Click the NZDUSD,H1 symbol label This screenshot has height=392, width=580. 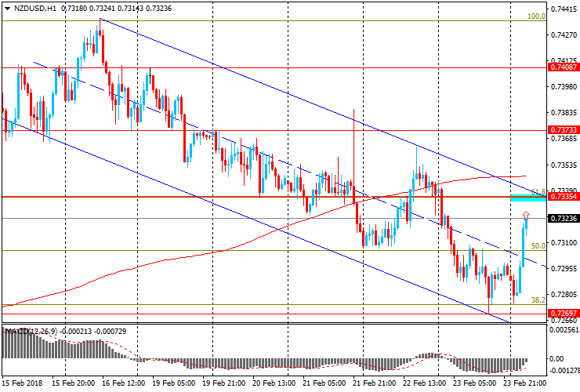click(35, 8)
